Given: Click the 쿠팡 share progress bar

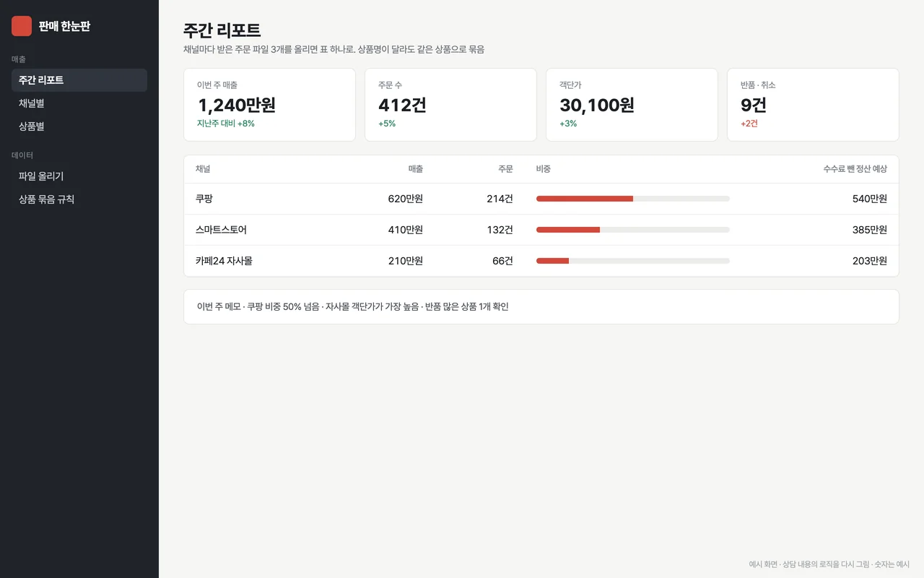Looking at the screenshot, I should [x=633, y=199].
